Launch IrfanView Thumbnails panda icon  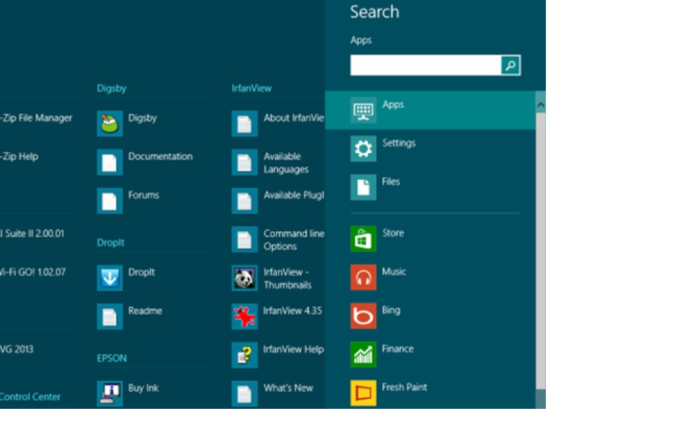click(x=245, y=278)
